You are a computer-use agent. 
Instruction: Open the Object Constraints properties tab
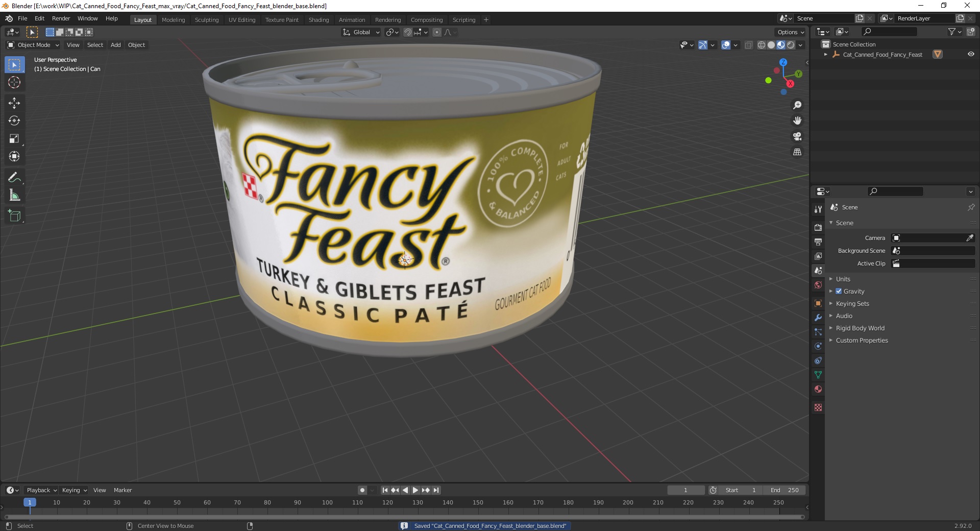(x=818, y=360)
